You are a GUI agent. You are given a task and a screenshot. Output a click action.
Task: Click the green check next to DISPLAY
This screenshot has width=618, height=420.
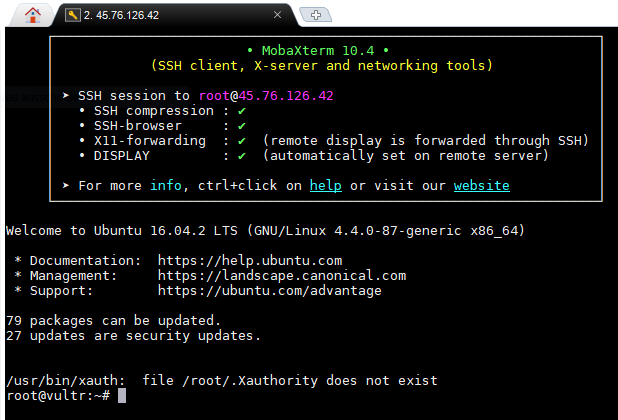point(242,156)
